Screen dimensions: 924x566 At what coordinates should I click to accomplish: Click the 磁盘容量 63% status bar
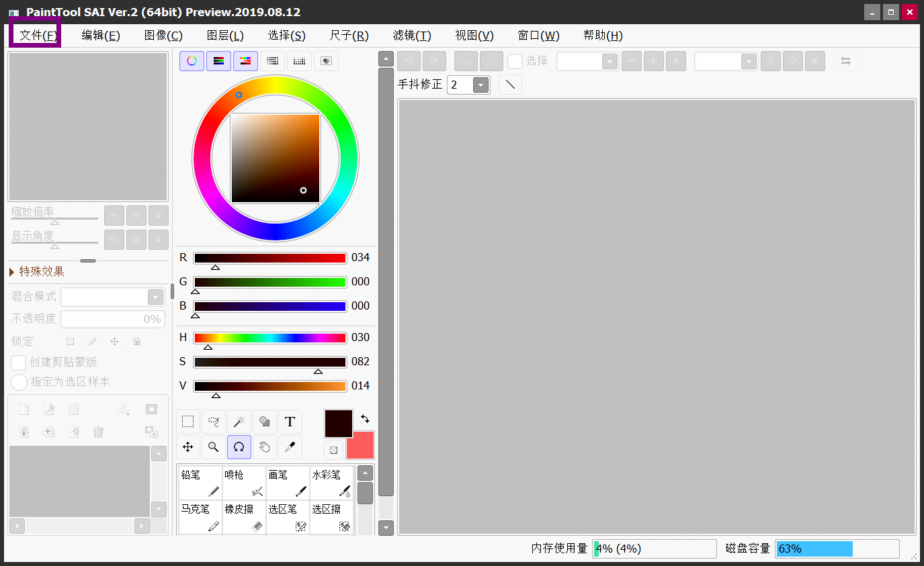837,549
